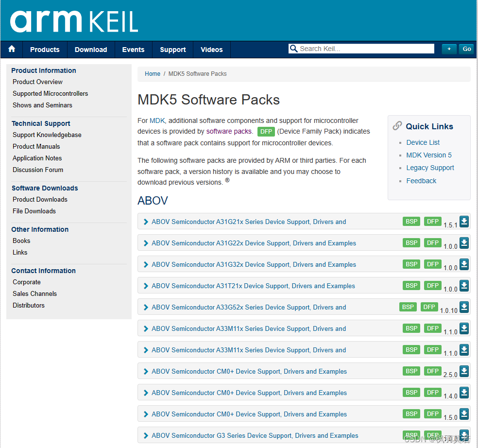This screenshot has height=448, width=478.
Task: Click the Software Downloads sidebar heading
Action: (45, 188)
